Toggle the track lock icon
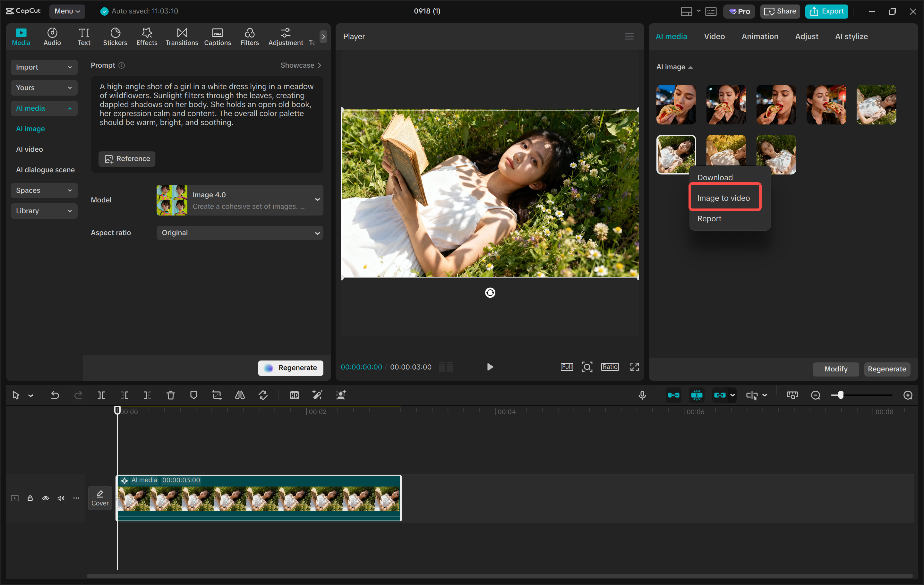The height and width of the screenshot is (585, 924). [30, 498]
